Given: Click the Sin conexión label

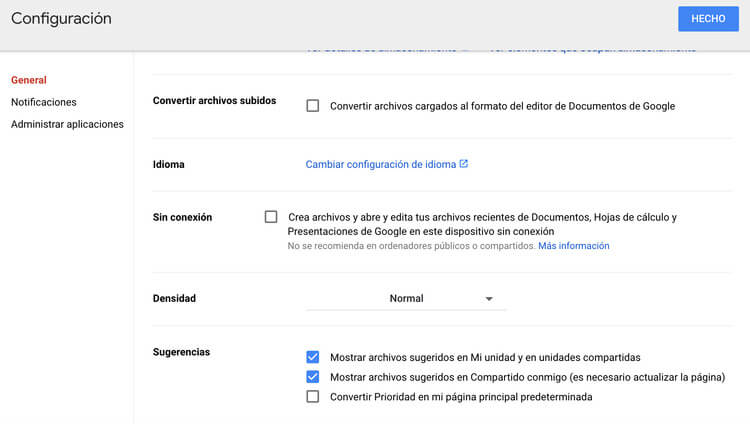Looking at the screenshot, I should [x=182, y=217].
